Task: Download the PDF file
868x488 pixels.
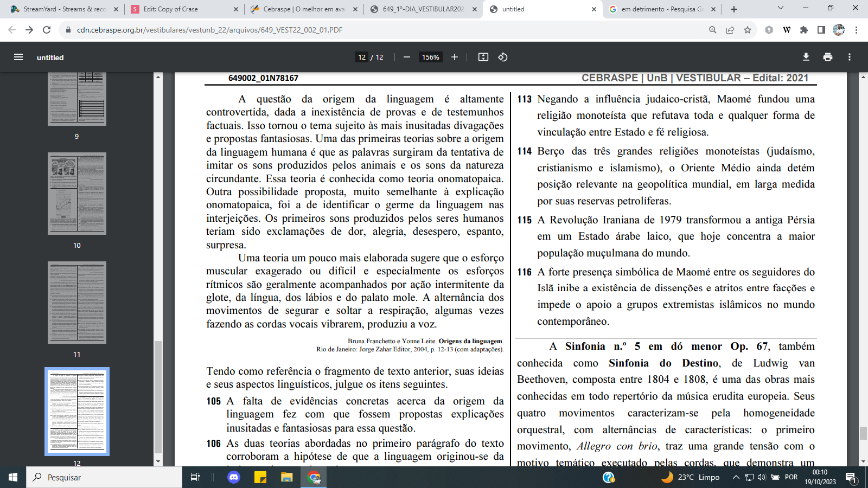Action: click(806, 57)
